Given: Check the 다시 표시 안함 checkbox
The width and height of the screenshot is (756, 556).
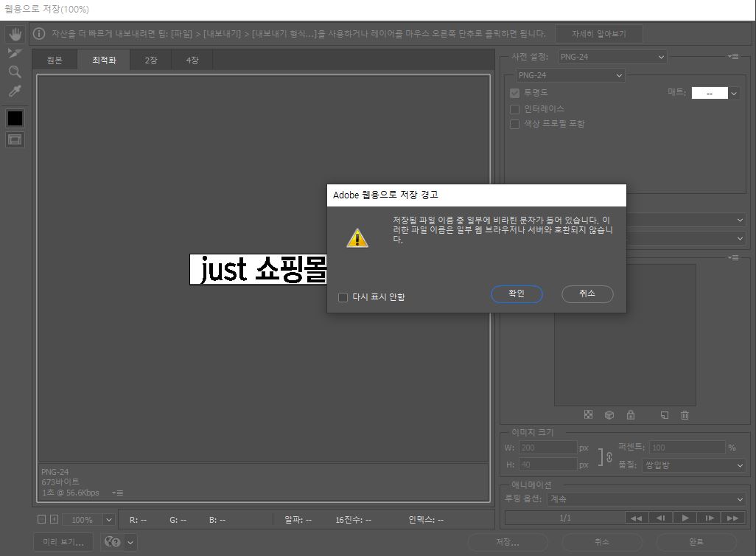Looking at the screenshot, I should (343, 297).
